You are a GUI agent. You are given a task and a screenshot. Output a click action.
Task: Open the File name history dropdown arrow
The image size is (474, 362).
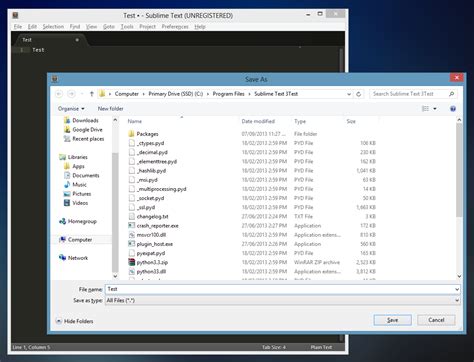click(457, 289)
